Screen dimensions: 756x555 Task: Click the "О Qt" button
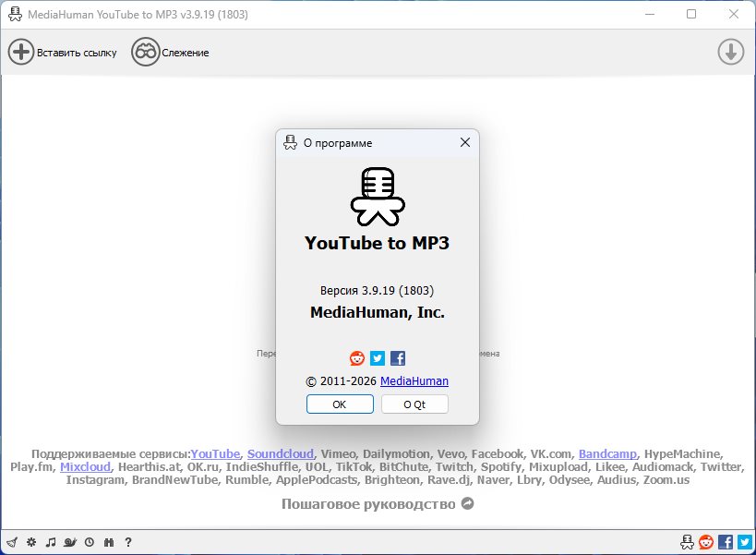tap(414, 404)
